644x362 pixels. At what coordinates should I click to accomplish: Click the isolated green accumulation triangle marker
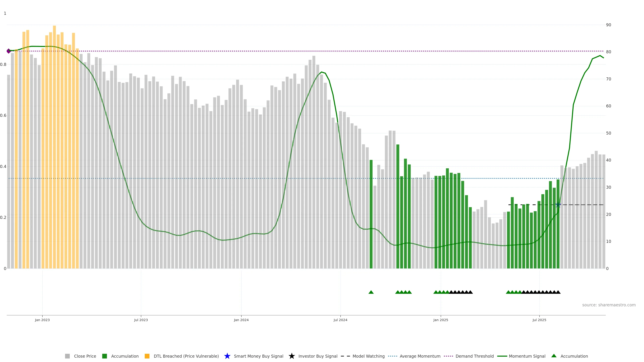point(371,292)
